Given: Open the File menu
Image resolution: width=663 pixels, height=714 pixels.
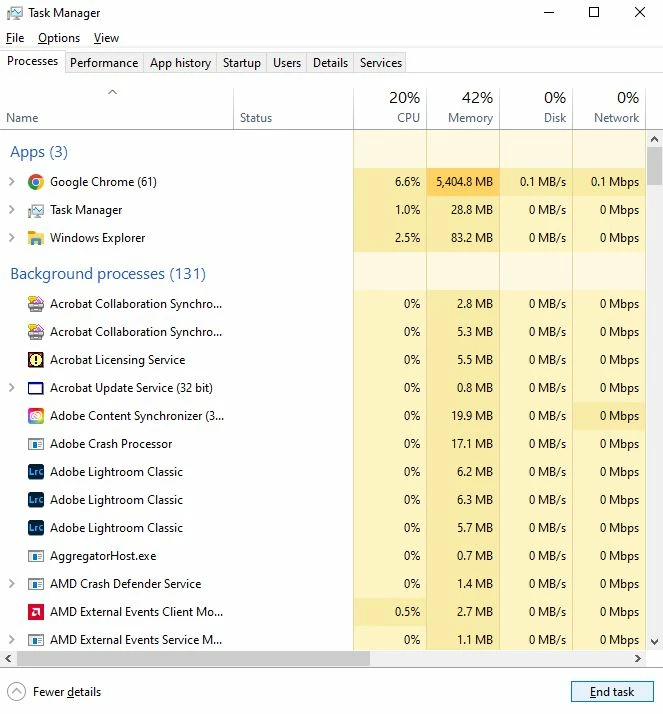Looking at the screenshot, I should pos(15,38).
